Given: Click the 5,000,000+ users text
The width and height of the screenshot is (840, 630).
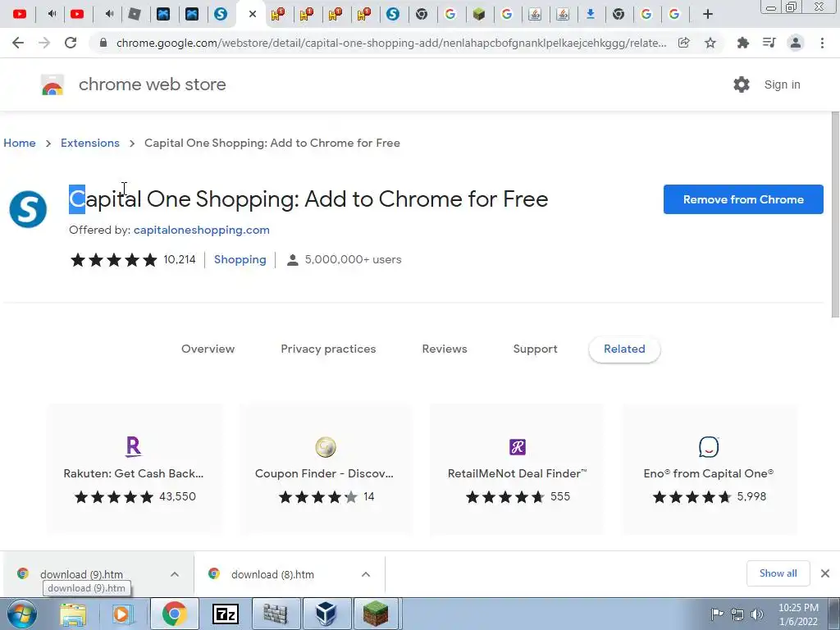Looking at the screenshot, I should coord(353,260).
